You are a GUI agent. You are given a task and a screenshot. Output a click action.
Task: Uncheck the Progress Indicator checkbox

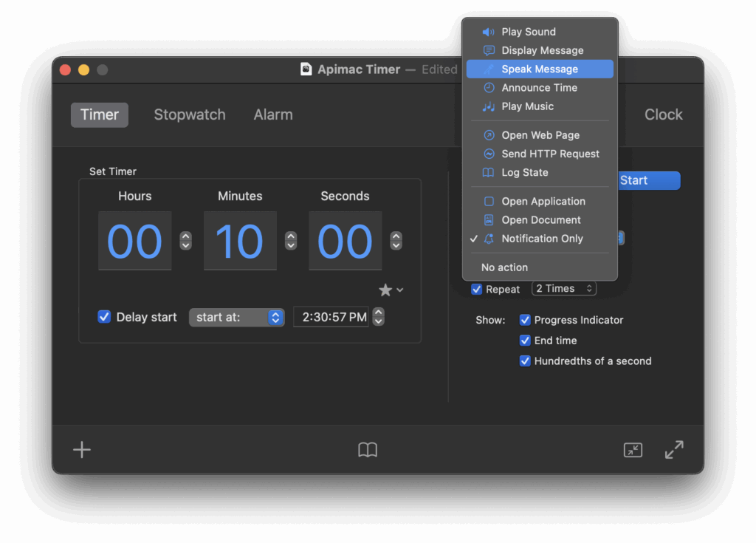point(525,320)
